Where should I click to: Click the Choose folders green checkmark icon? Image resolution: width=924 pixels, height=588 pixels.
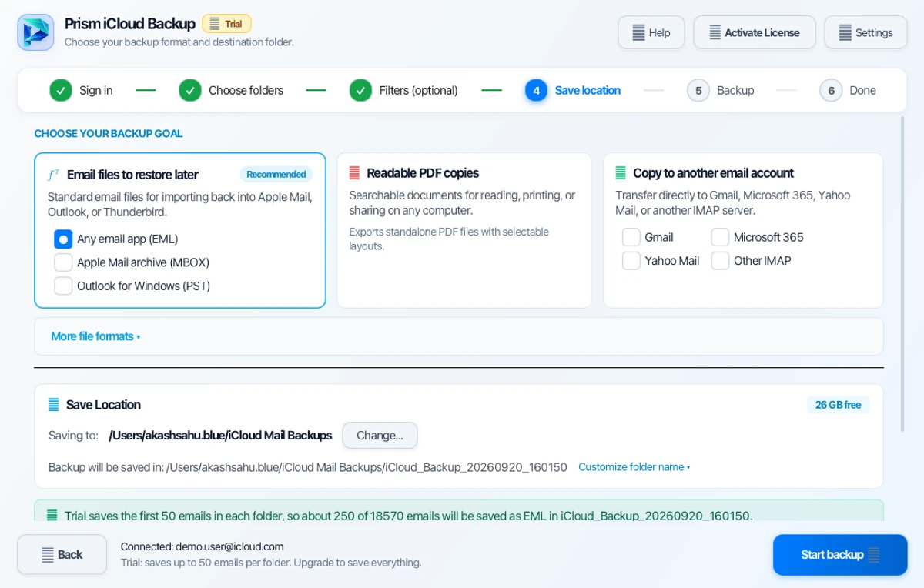[x=190, y=90]
